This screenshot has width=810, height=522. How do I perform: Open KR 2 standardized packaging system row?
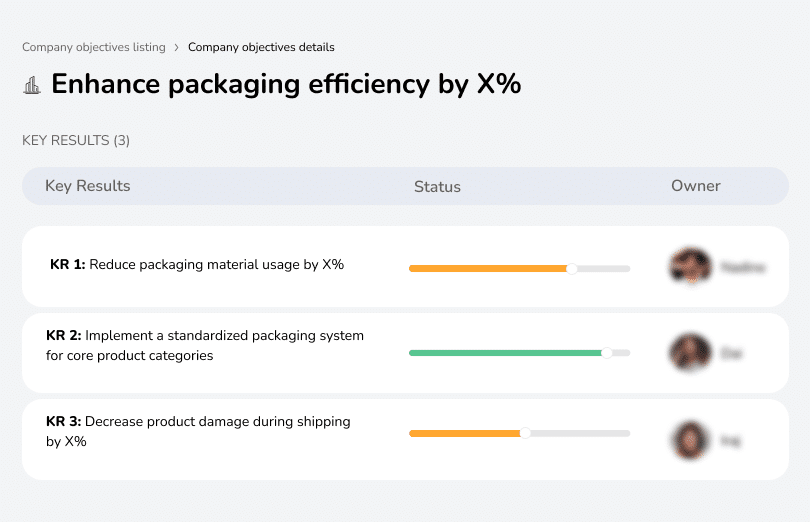205,345
